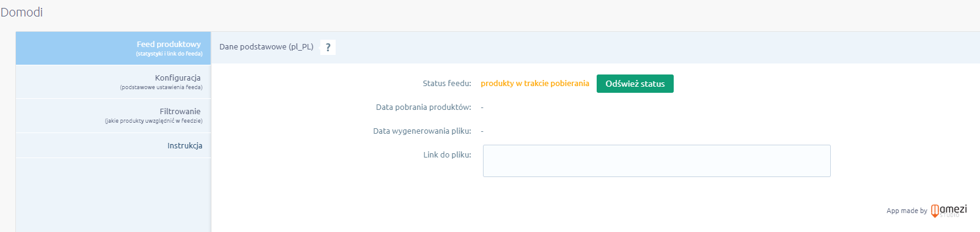Click the Domodi page title
This screenshot has width=980, height=232.
[x=21, y=12]
